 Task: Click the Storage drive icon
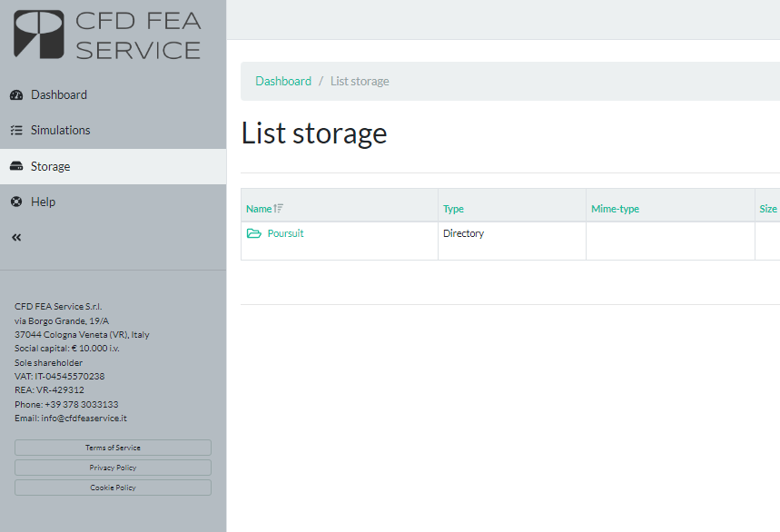coord(16,166)
